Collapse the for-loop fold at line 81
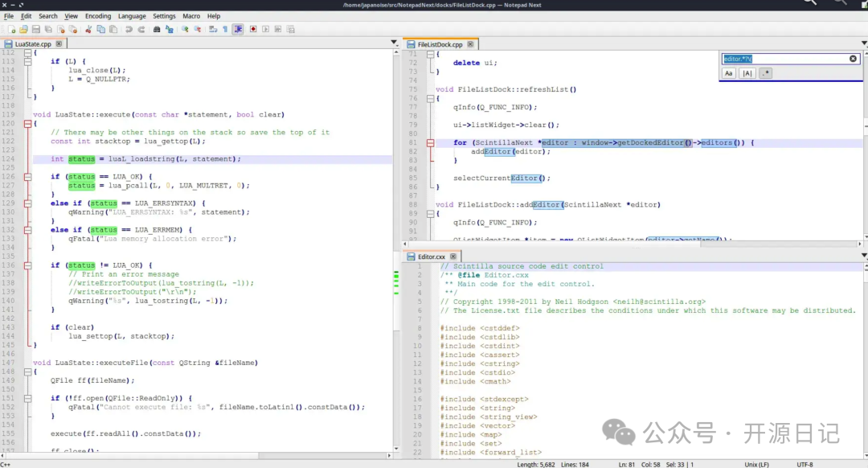Screen dimensions: 868x468 (x=430, y=143)
